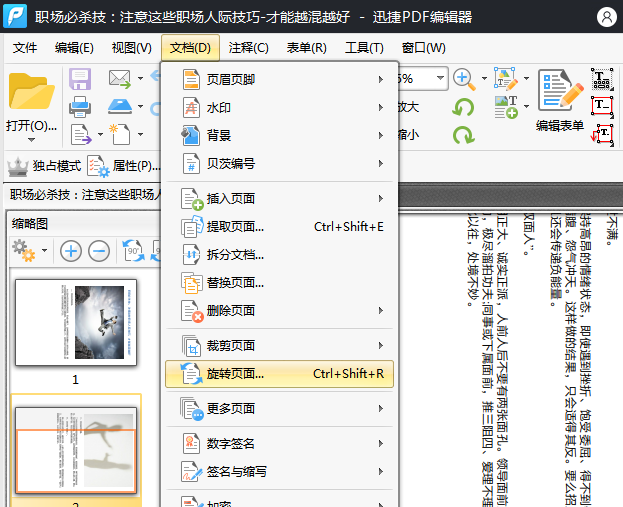Click the bottom text box arrow icon

(x=602, y=135)
